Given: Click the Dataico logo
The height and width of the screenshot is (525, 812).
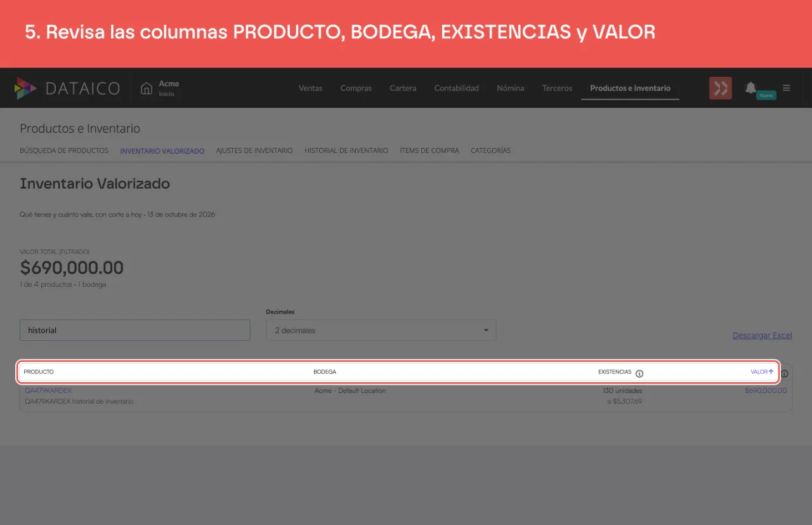Looking at the screenshot, I should coord(67,88).
